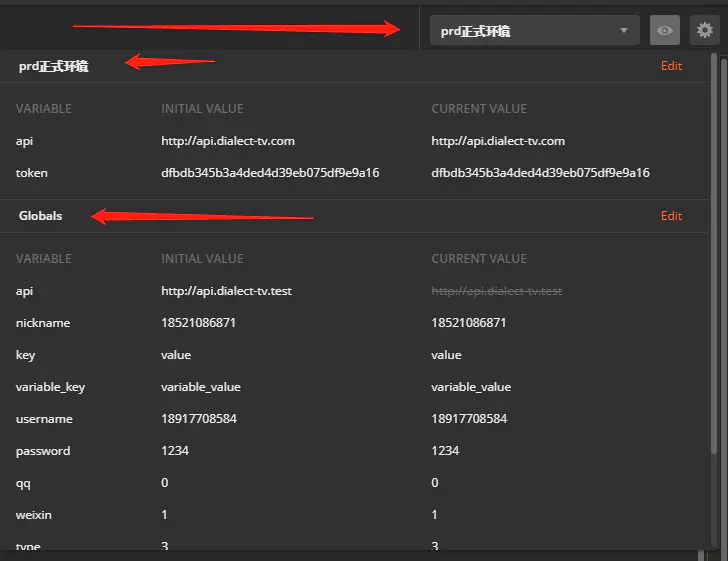Click the prd environment section heading
This screenshot has height=561, width=728.
click(x=53, y=66)
